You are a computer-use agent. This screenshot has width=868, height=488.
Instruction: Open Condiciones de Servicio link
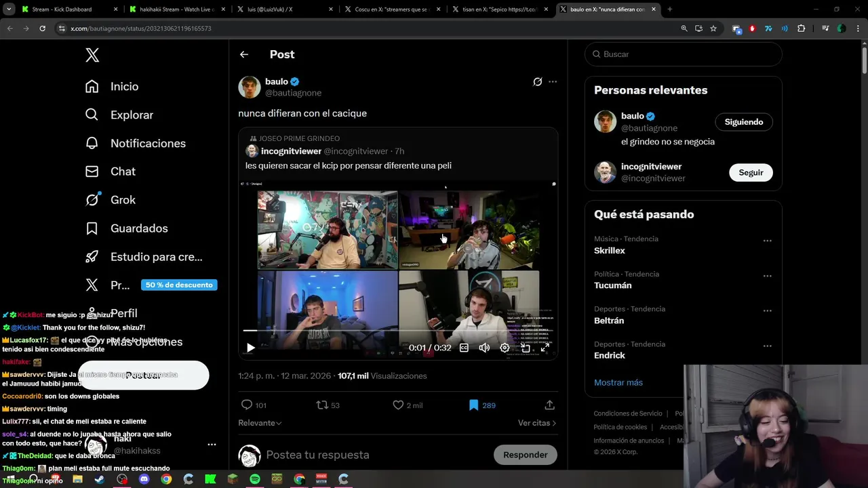click(628, 413)
